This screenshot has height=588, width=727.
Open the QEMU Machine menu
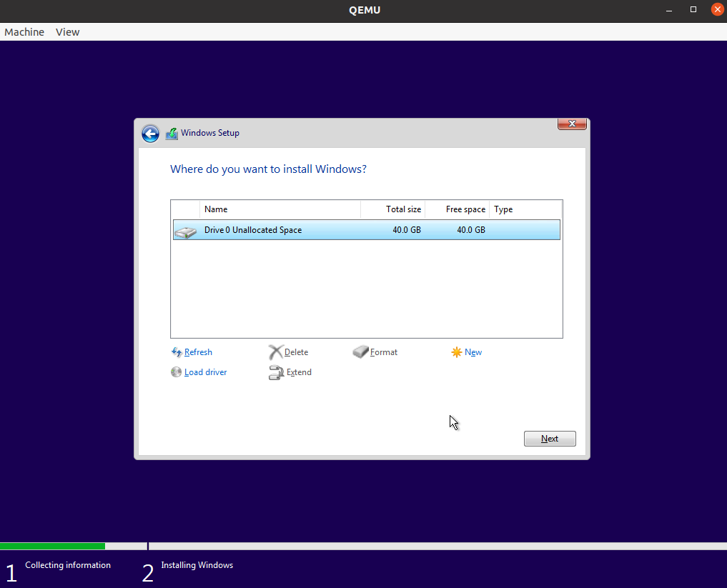click(24, 32)
